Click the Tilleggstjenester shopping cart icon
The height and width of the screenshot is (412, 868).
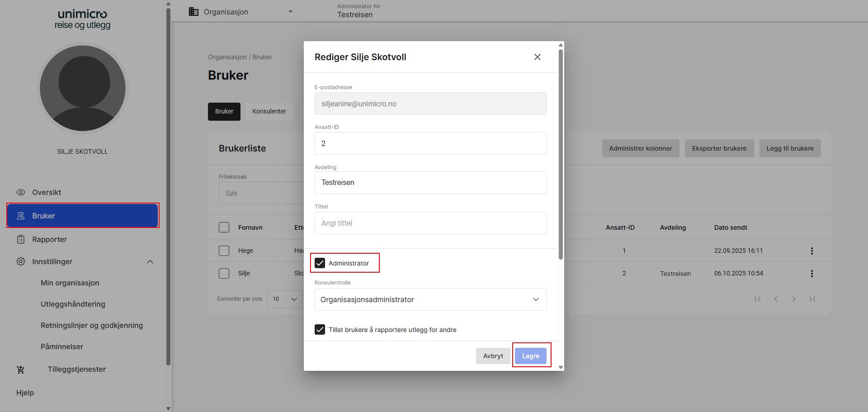pos(21,369)
